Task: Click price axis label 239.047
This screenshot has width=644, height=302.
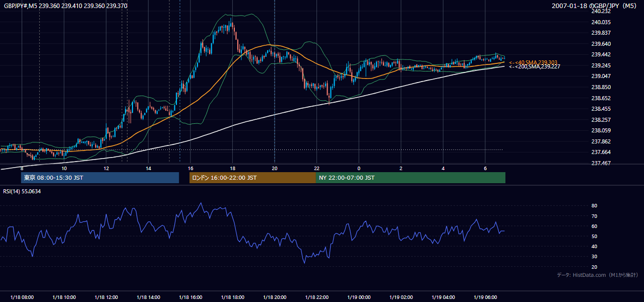Action: [x=601, y=76]
